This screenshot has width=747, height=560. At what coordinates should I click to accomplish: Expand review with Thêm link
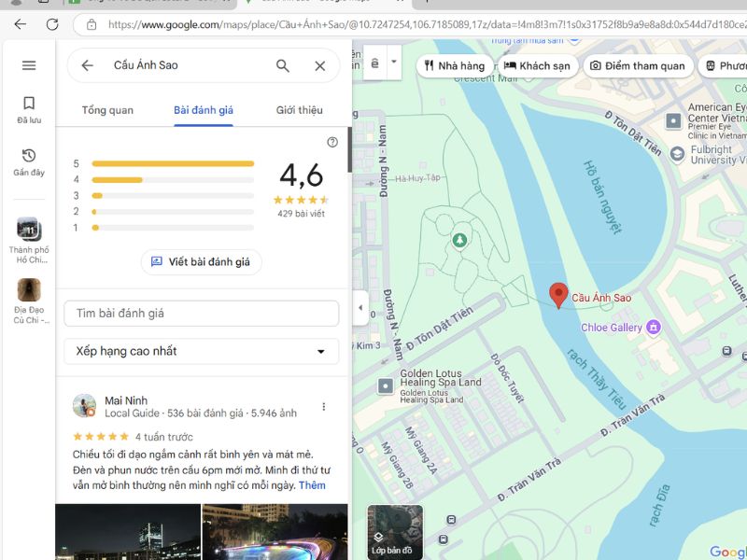312,485
